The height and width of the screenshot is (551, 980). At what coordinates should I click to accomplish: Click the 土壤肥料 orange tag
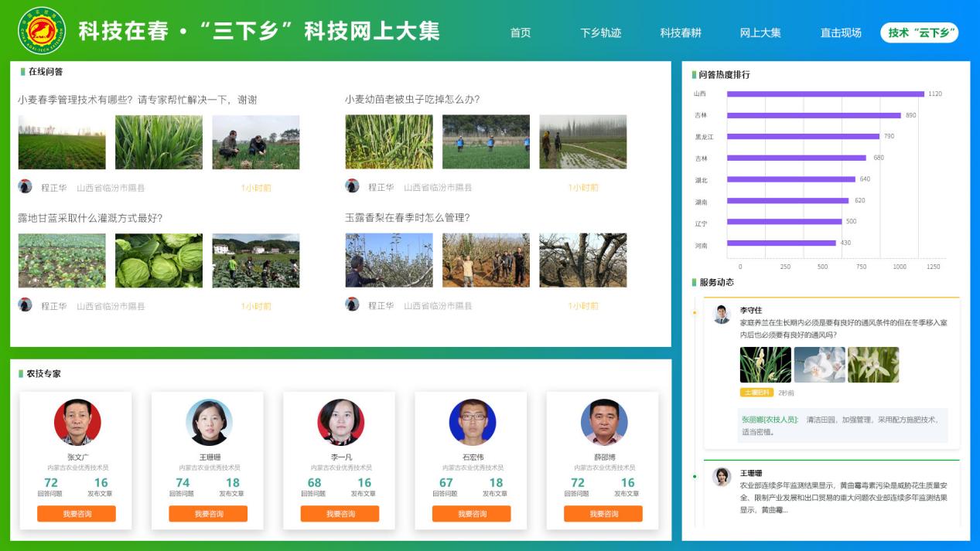tap(756, 393)
